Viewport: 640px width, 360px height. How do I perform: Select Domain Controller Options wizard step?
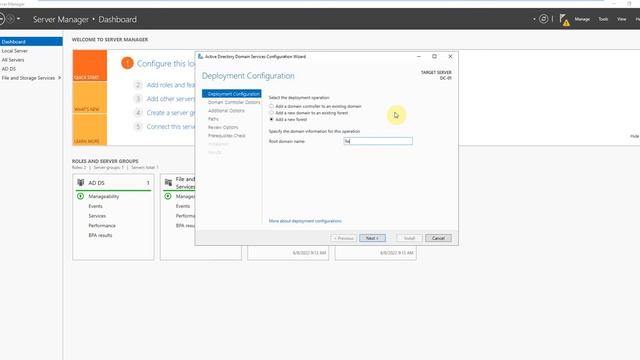tap(234, 102)
